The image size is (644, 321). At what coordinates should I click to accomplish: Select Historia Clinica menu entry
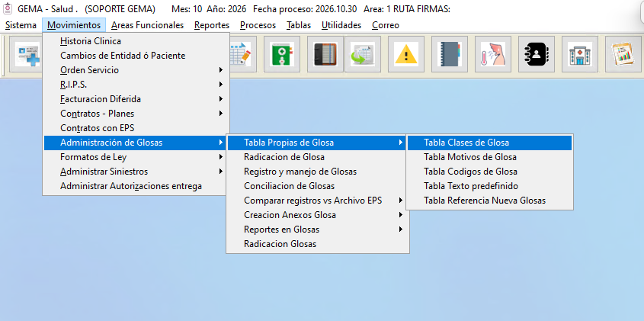click(x=136, y=41)
